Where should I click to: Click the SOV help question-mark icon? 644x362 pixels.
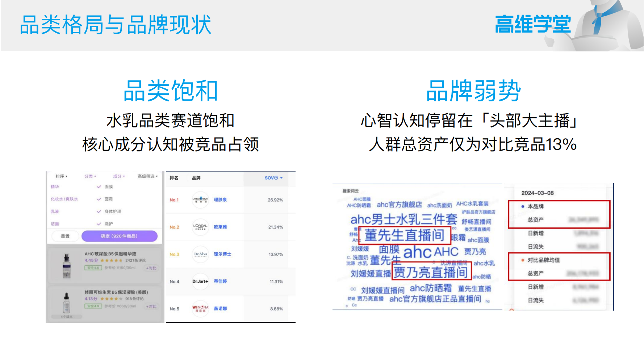(276, 178)
